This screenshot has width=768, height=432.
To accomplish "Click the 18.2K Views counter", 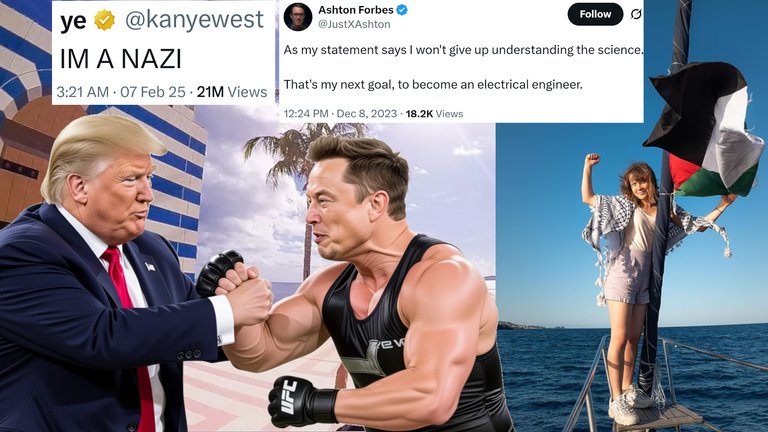I will coord(434,114).
